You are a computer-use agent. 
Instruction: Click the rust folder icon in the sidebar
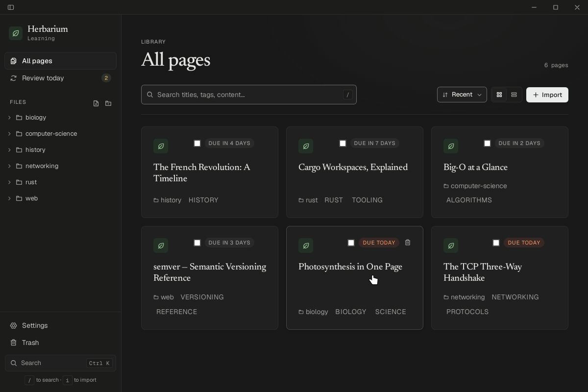point(19,182)
